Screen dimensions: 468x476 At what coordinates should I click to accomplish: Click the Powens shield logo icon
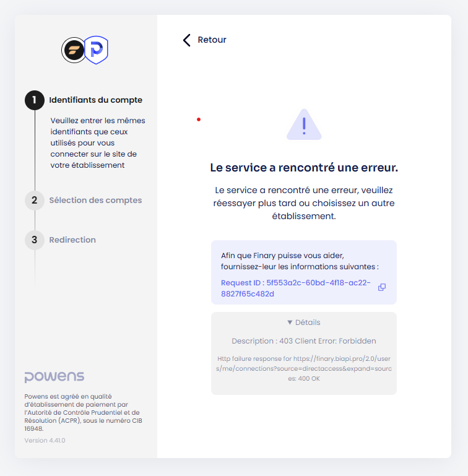pos(97,50)
